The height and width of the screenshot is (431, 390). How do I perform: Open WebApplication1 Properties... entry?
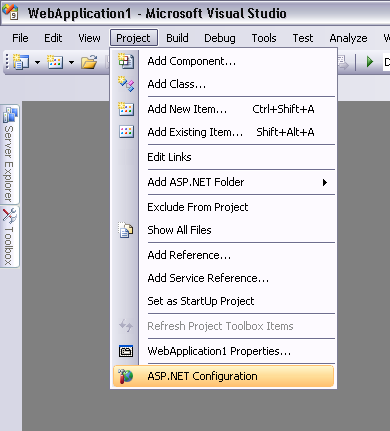click(x=223, y=351)
